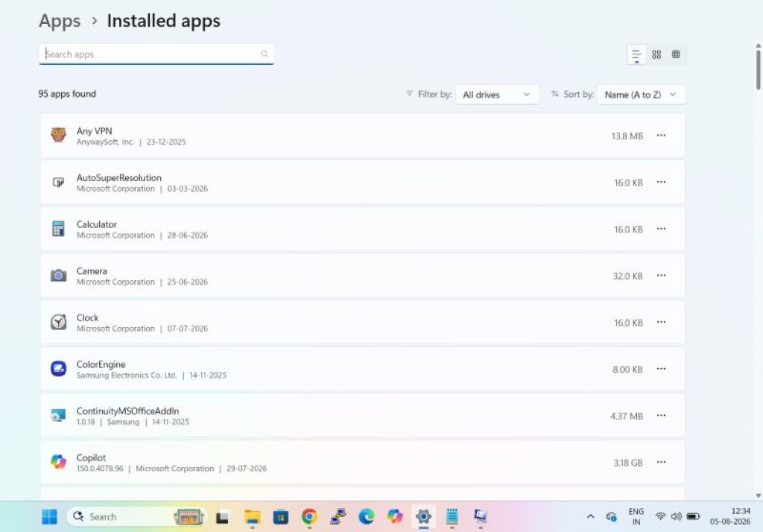Viewport: 763px width, 532px height.
Task: Click the taskbar Search box
Action: click(x=137, y=517)
